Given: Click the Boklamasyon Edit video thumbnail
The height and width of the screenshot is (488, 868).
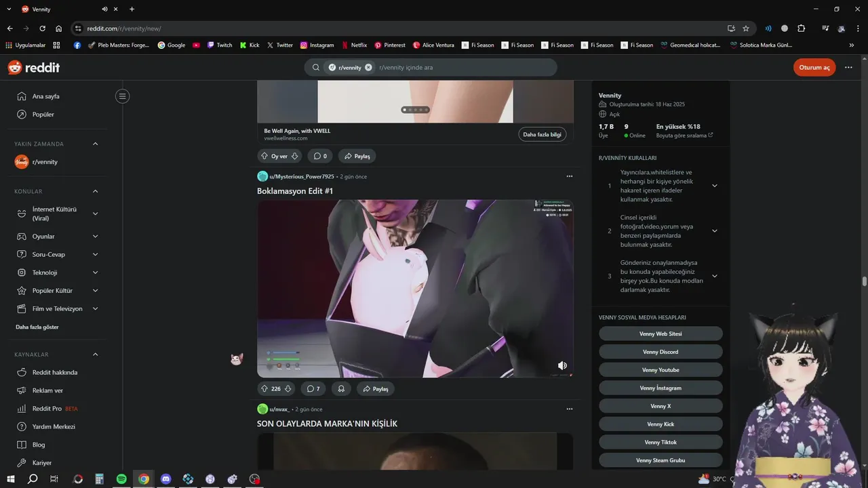Looking at the screenshot, I should pos(415,289).
